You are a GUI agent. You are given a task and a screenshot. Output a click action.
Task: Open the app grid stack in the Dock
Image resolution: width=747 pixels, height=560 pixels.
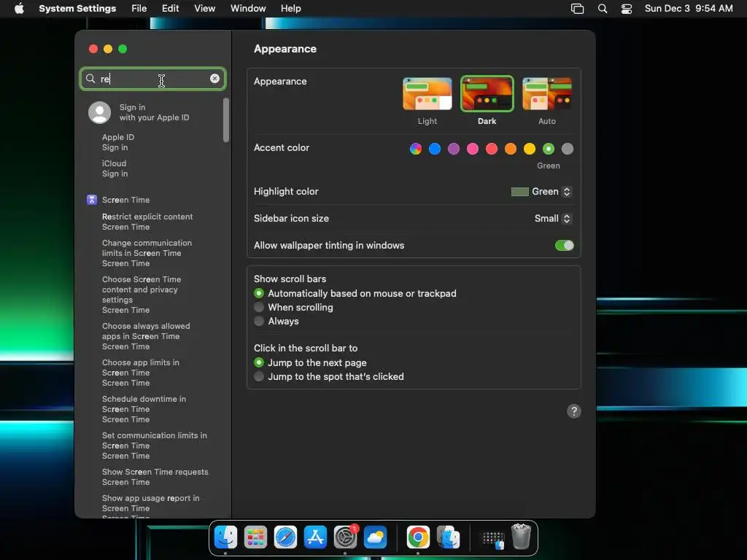(493, 539)
